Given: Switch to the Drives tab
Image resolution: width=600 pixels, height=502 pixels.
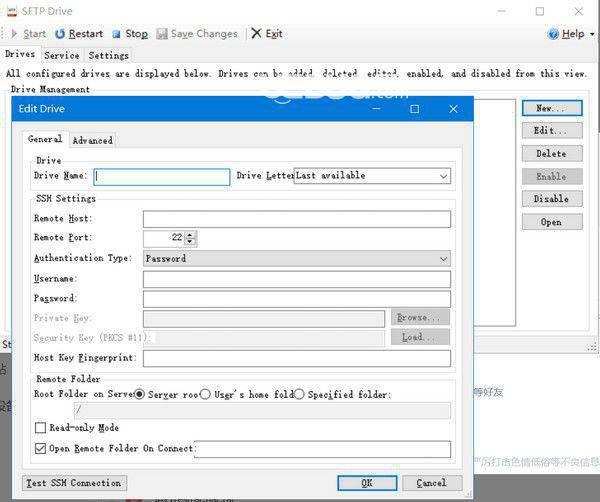Looking at the screenshot, I should pos(20,54).
